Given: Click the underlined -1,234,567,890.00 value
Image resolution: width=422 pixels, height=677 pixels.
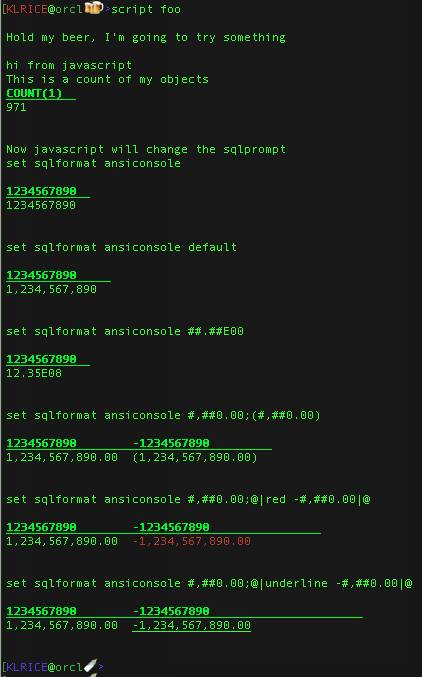Looking at the screenshot, I should pos(191,625).
